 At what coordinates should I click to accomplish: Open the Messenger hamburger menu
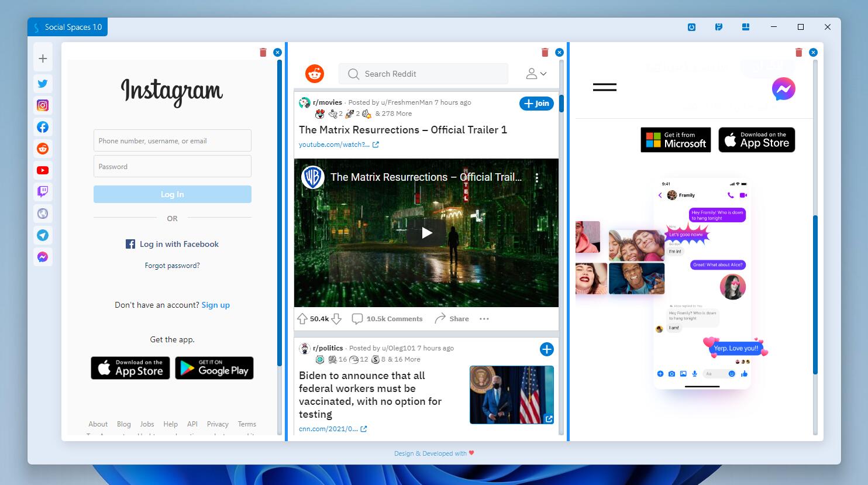pos(604,87)
